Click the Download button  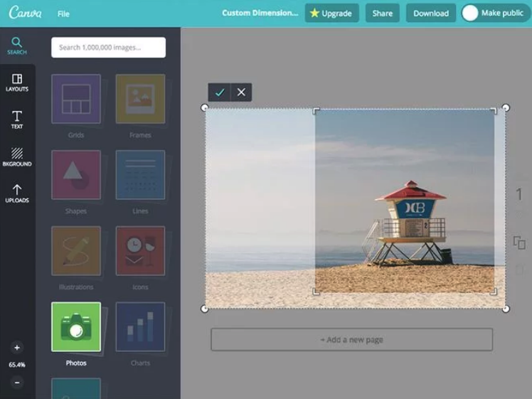click(430, 13)
